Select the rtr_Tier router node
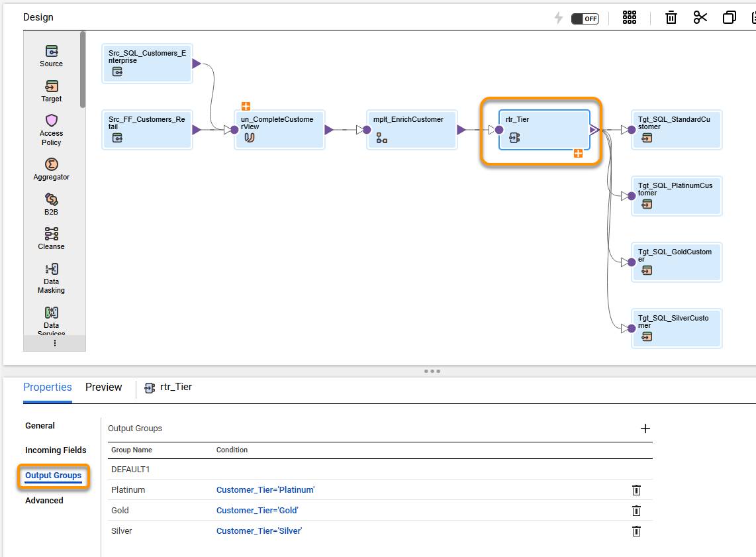 tap(544, 130)
